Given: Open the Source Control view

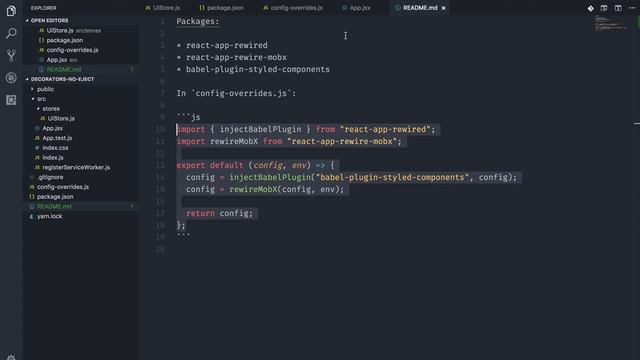Looking at the screenshot, I should (x=11, y=55).
